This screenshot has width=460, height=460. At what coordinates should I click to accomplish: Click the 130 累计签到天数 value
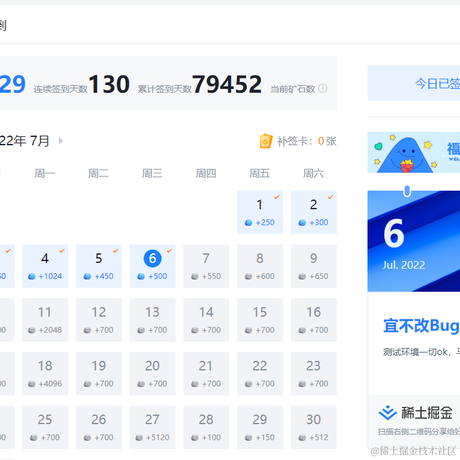109,84
